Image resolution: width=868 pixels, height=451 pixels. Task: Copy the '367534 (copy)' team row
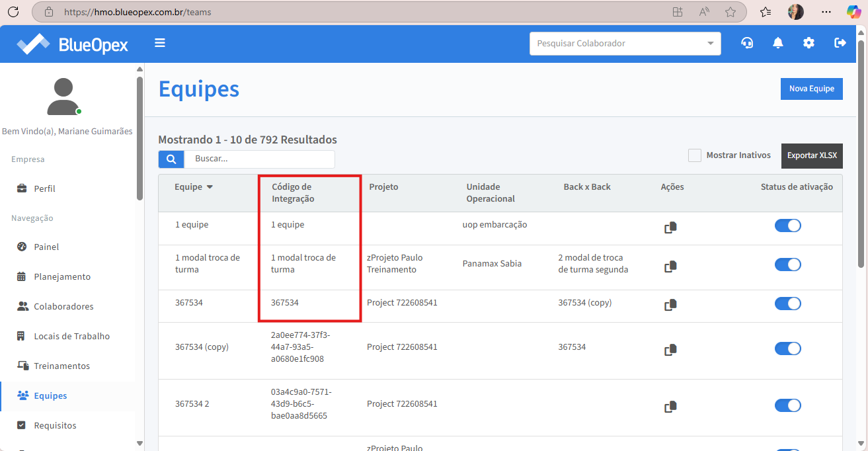[671, 349]
